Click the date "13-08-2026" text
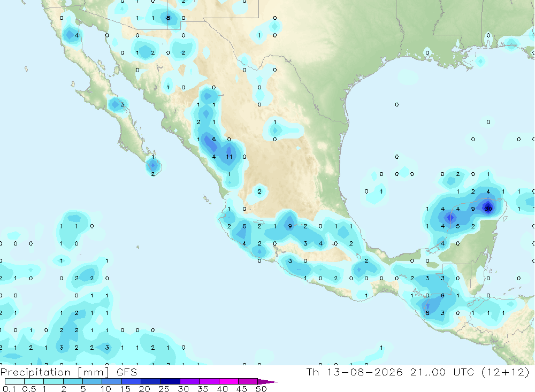The height and width of the screenshot is (392, 535). click(364, 372)
